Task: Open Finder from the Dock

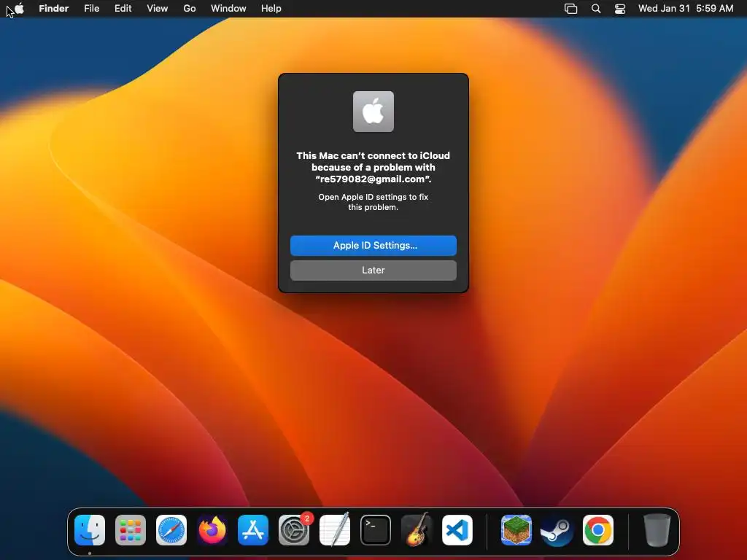Action: point(90,529)
